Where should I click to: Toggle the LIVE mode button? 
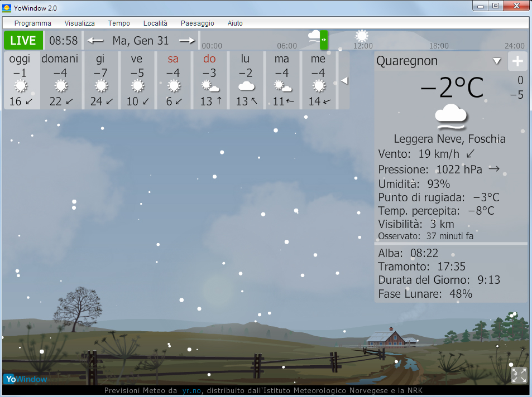pos(23,41)
